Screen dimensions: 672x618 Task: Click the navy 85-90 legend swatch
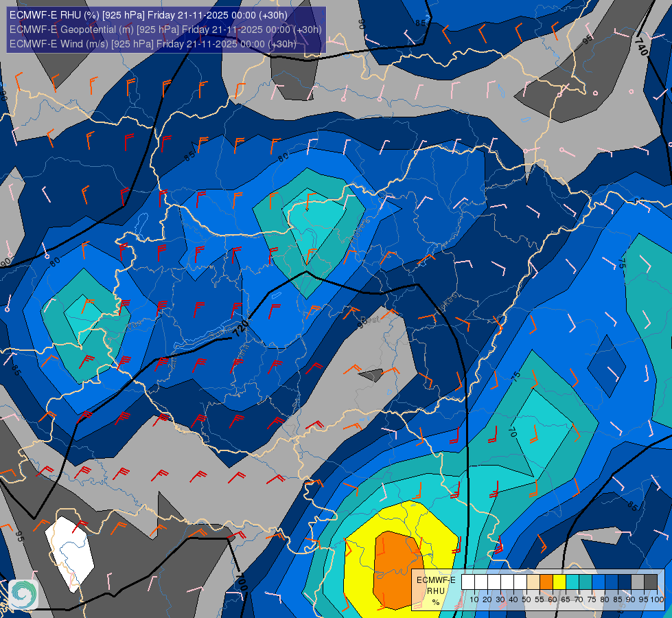(x=625, y=582)
